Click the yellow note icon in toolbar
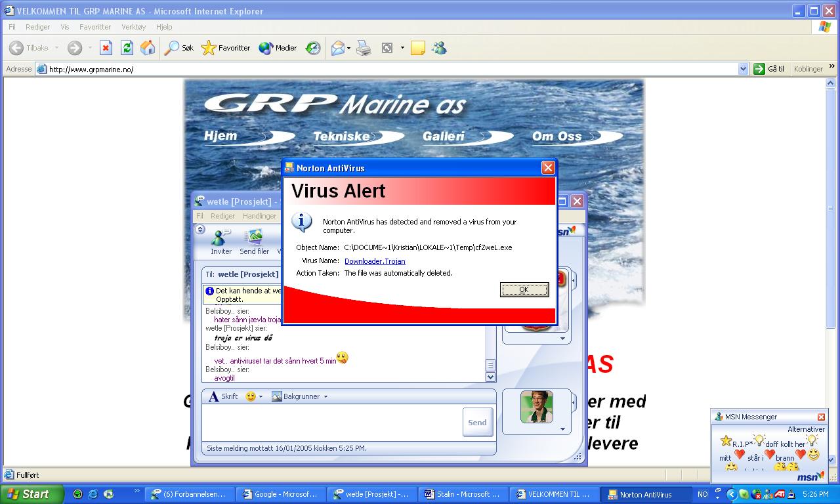The width and height of the screenshot is (840, 504). pyautogui.click(x=418, y=48)
